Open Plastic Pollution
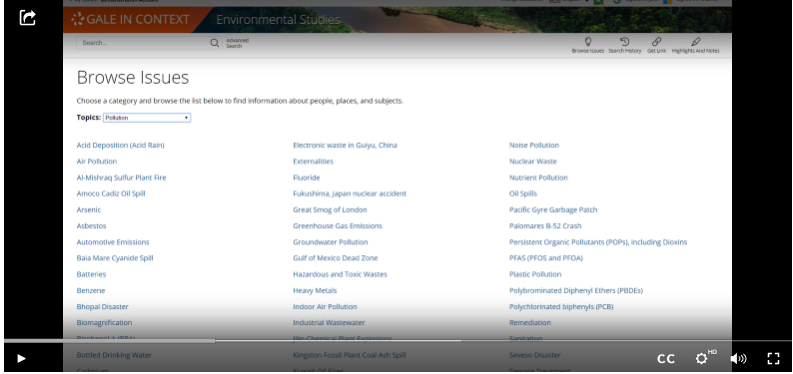The image size is (793, 374). click(535, 274)
